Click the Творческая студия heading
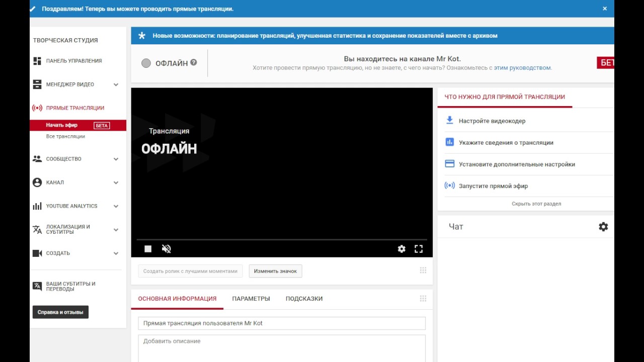 tap(65, 40)
